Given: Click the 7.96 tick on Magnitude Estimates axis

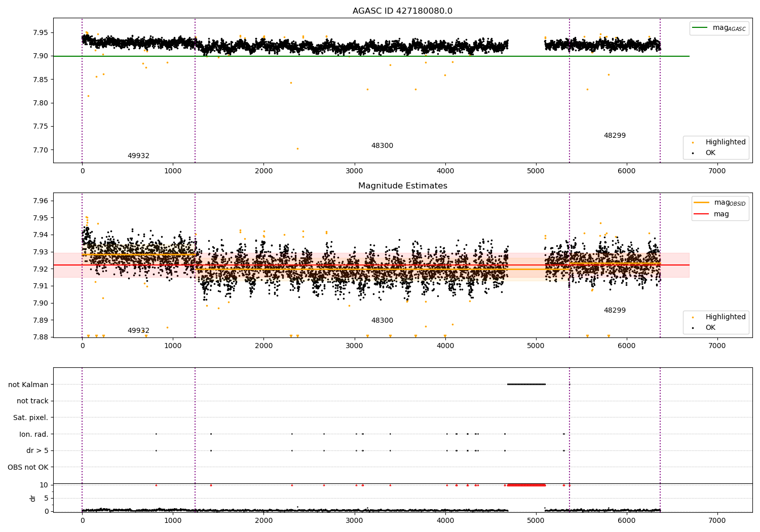Looking at the screenshot, I should point(41,201).
